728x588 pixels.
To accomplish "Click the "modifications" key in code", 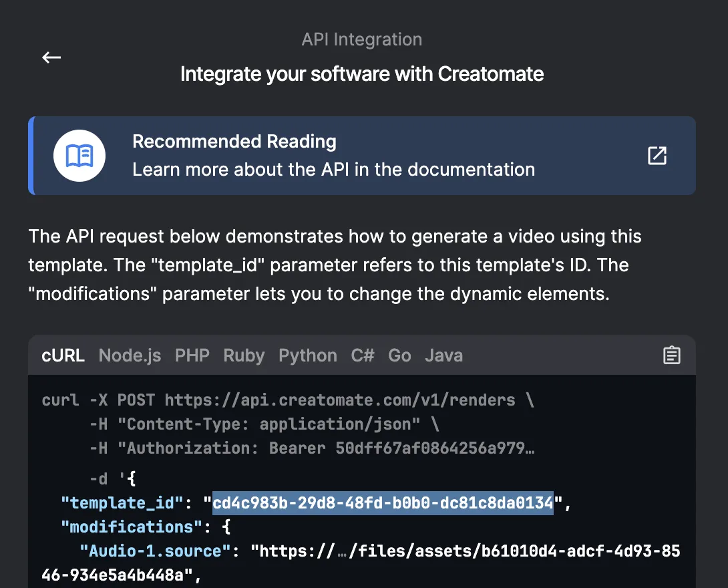I will pos(131,527).
